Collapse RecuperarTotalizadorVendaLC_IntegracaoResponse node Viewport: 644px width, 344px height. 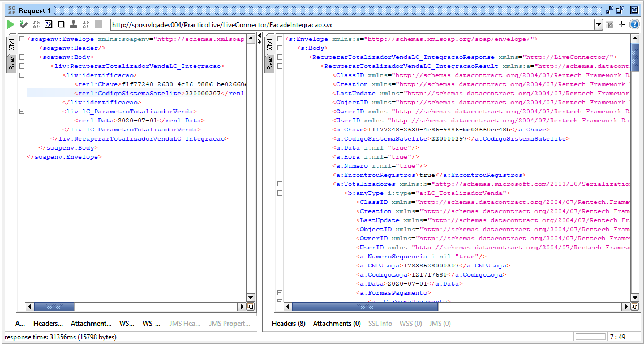[x=280, y=57]
